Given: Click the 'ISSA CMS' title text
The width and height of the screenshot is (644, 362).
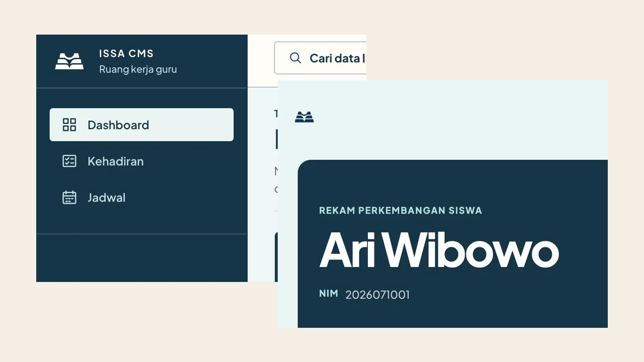Looking at the screenshot, I should (x=126, y=53).
